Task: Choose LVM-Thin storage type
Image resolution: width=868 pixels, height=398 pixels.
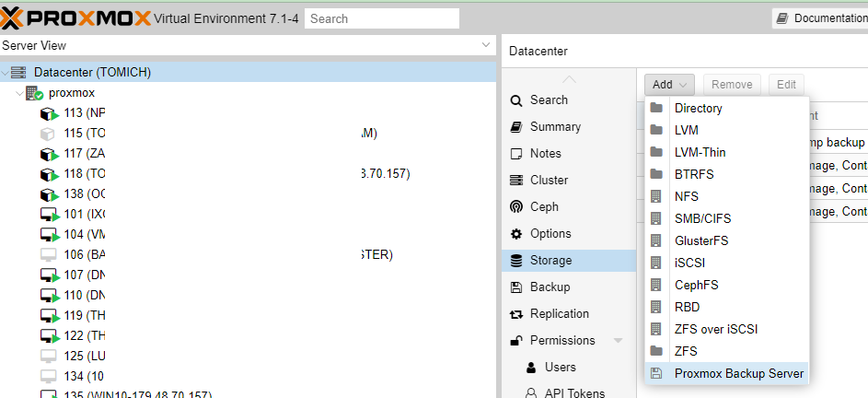Action: click(726, 152)
